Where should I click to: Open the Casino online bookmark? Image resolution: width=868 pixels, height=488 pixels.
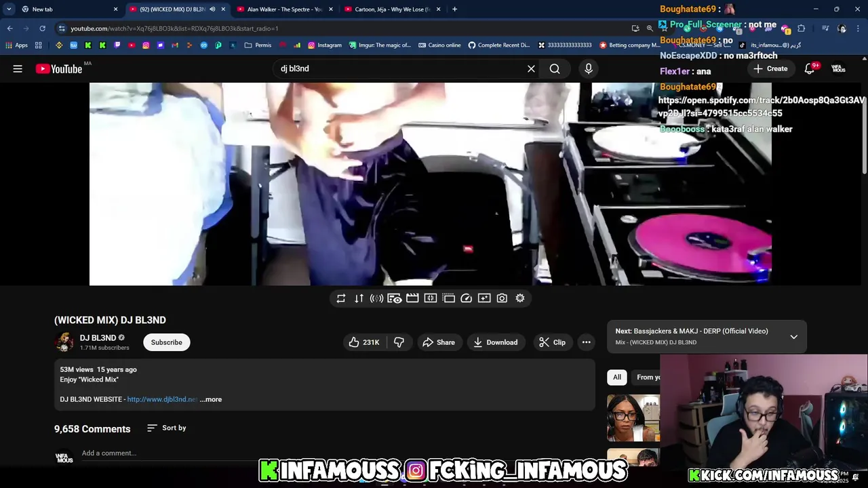pos(439,45)
